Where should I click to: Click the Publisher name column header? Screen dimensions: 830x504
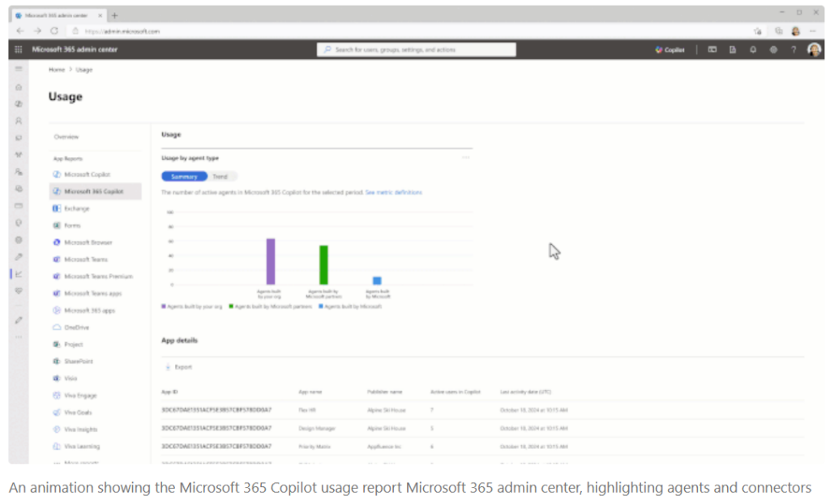coord(385,391)
